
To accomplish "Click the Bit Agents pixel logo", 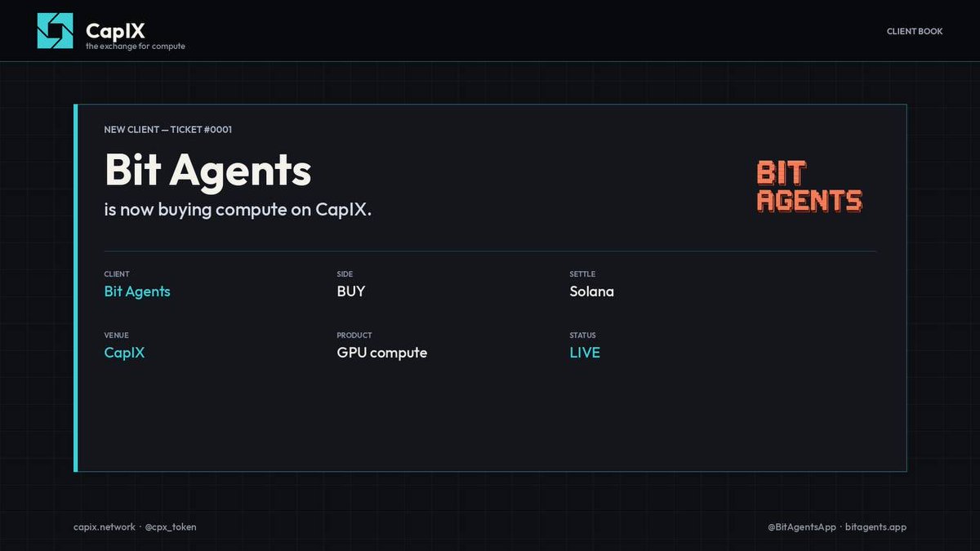I will pyautogui.click(x=809, y=187).
